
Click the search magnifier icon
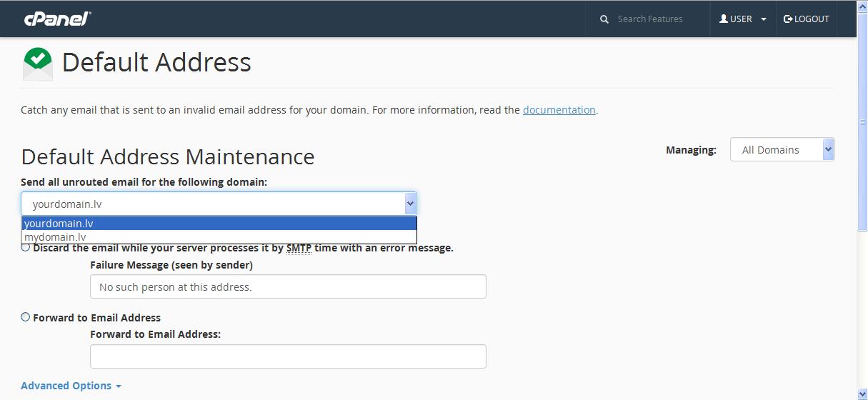(604, 19)
